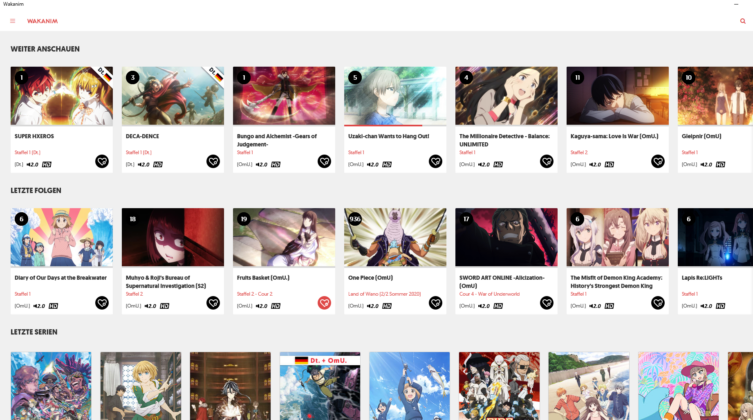Toggle favorite heart on SUPER HXEROS card
The height and width of the screenshot is (420, 753).
(x=102, y=161)
